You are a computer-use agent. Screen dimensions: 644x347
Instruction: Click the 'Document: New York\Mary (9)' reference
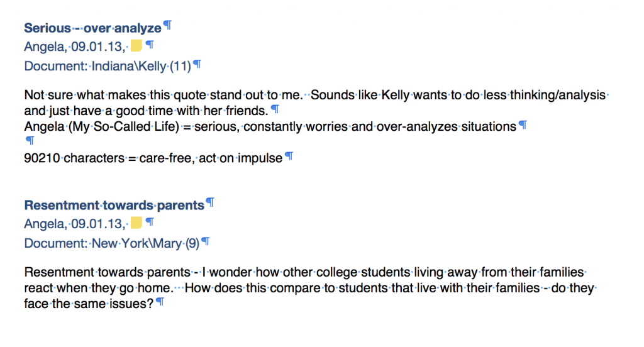[111, 243]
